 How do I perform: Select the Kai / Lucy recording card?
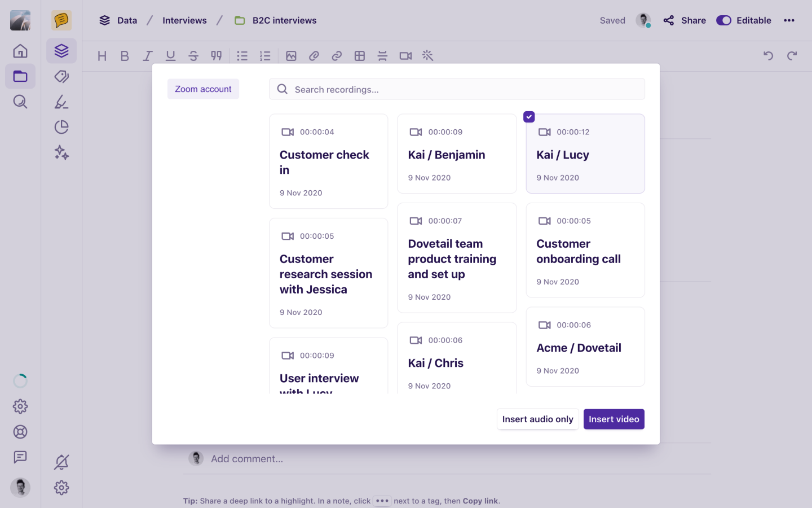[x=585, y=154]
